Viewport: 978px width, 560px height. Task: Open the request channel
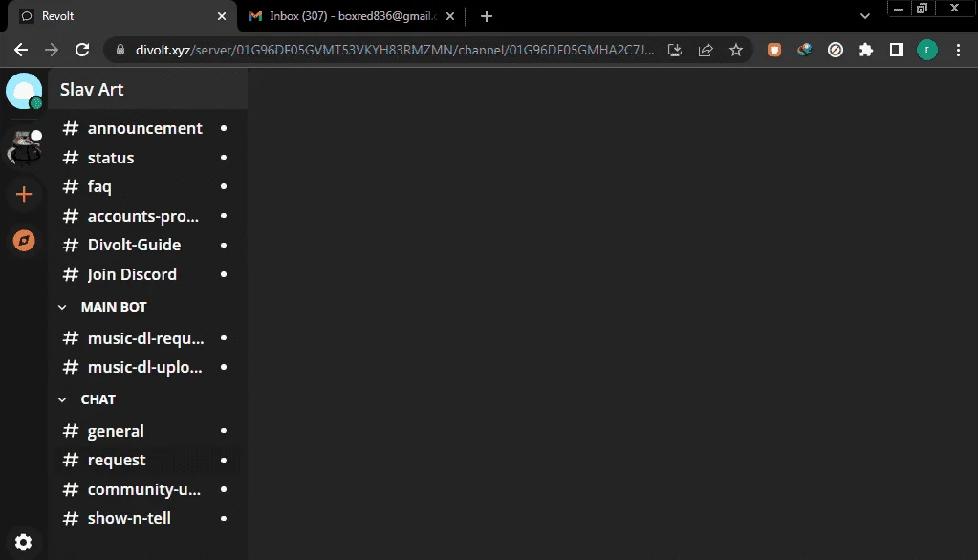point(147,461)
